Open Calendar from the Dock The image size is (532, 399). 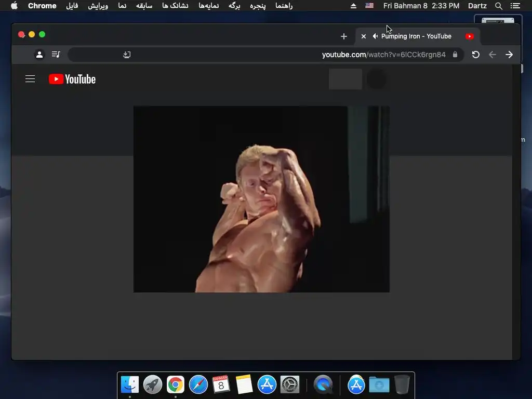pyautogui.click(x=221, y=384)
